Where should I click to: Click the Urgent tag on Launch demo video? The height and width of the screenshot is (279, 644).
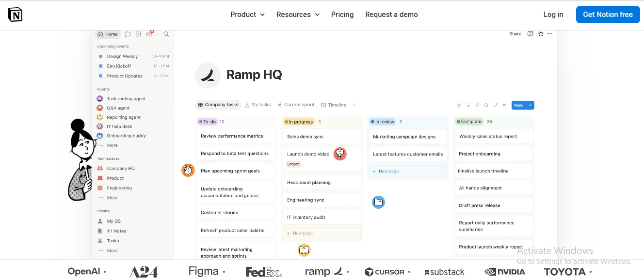(293, 164)
